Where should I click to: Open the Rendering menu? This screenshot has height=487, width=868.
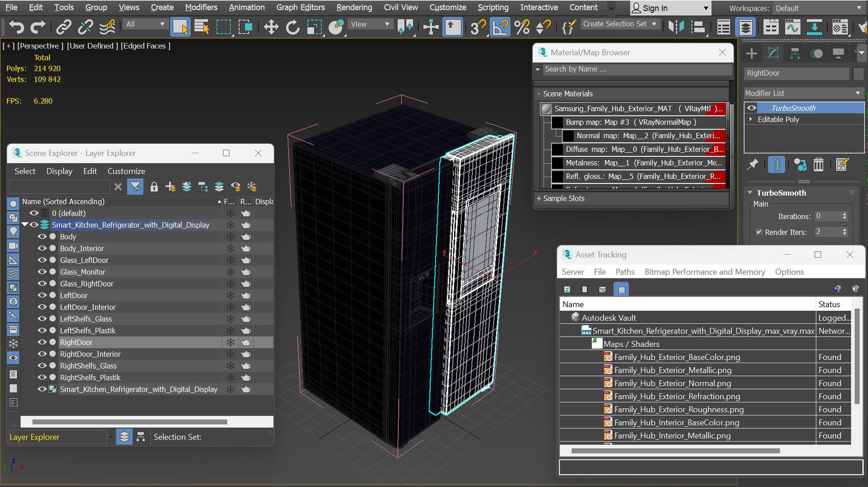[x=354, y=7]
